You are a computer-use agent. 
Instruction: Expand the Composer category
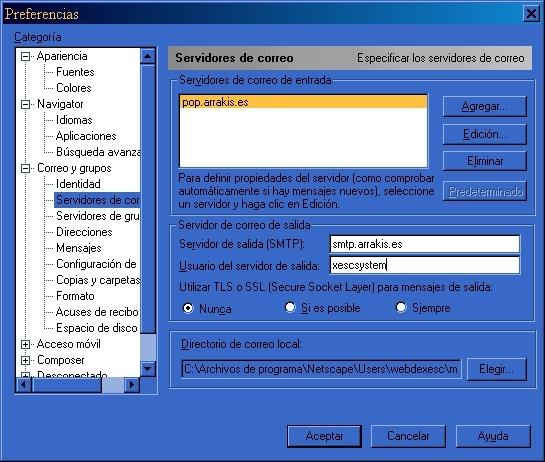point(25,360)
